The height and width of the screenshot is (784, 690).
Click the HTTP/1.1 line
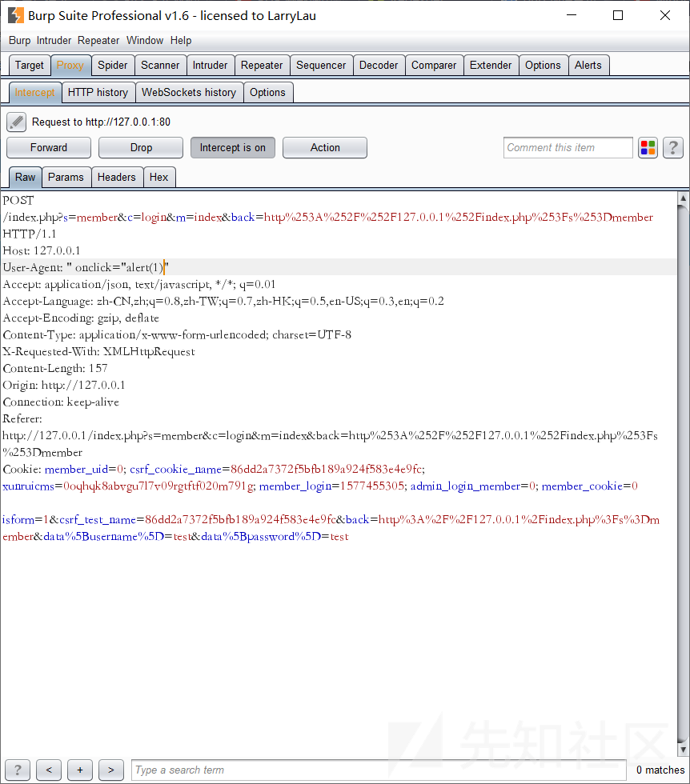(x=30, y=234)
